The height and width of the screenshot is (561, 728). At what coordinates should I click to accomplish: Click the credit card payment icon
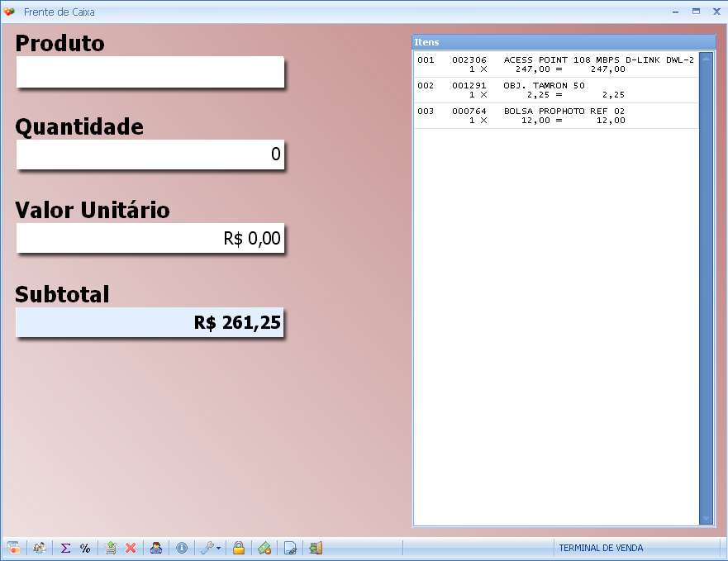[13, 548]
